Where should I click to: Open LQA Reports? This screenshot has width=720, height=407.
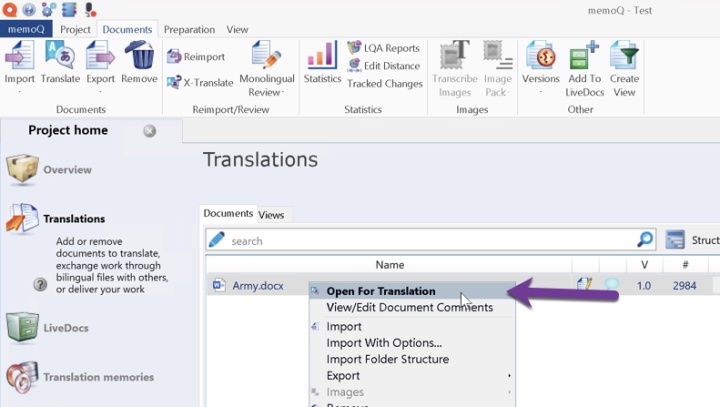coord(383,48)
